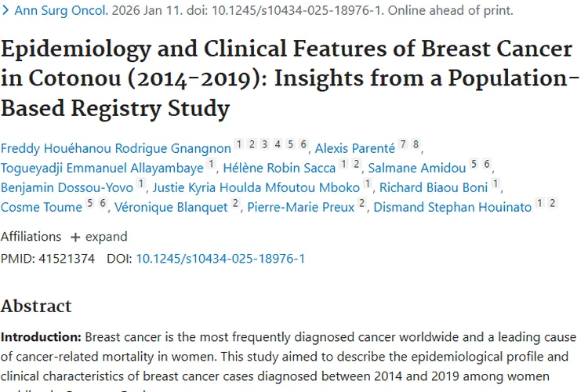The height and width of the screenshot is (392, 588).
Task: Open author Freddy Houéhanou Rodrigue Gnangnon
Action: [x=116, y=148]
